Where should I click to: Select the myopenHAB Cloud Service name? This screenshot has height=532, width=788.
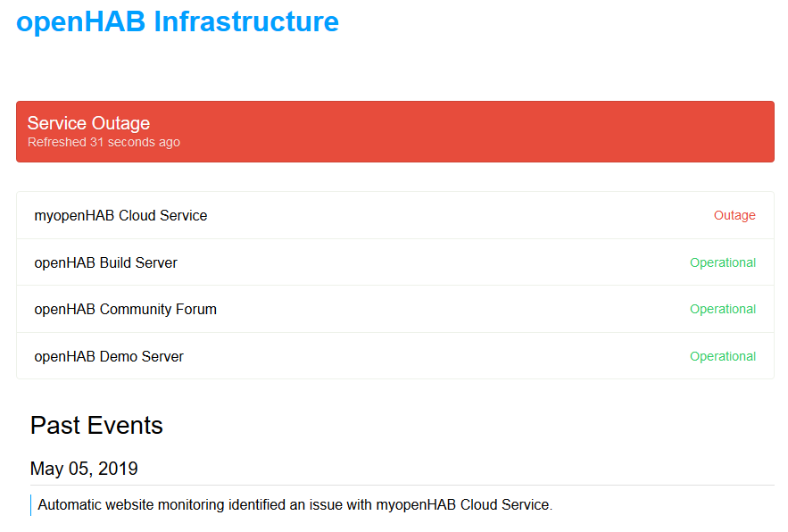click(x=120, y=215)
